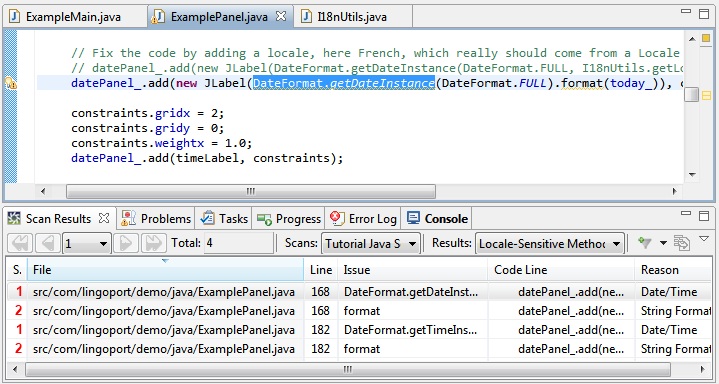
Task: Close the Scan Results view
Action: (x=104, y=218)
